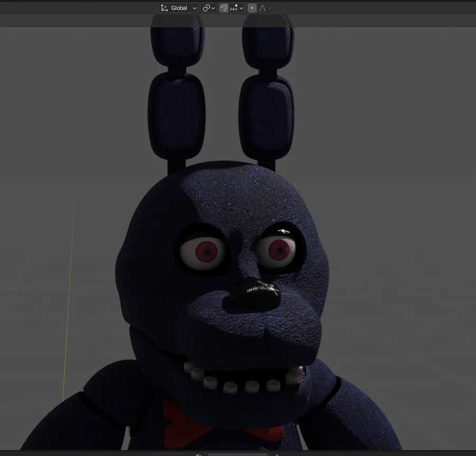Toggle proportional editing circle button
This screenshot has width=476, height=456.
tap(252, 8)
